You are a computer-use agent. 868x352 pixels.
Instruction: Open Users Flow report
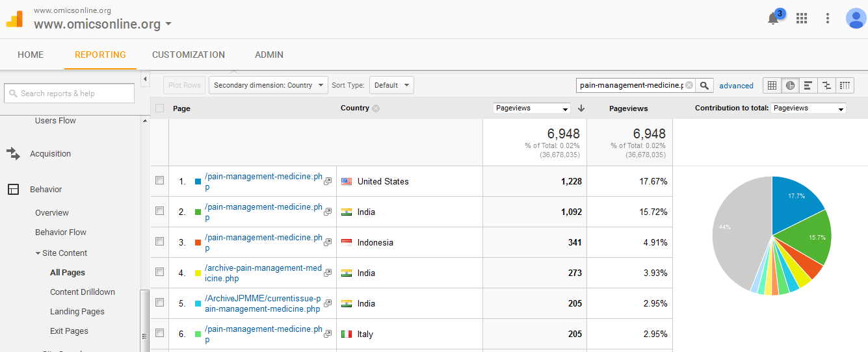pyautogui.click(x=55, y=121)
